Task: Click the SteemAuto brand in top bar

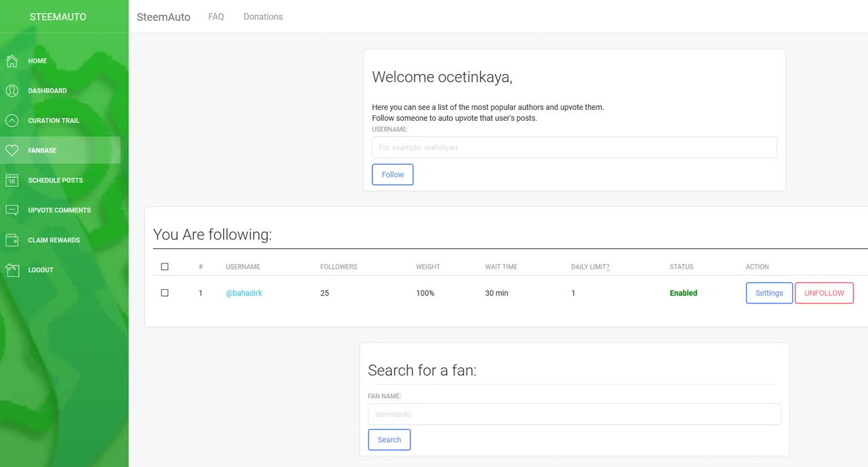Action: pos(163,17)
